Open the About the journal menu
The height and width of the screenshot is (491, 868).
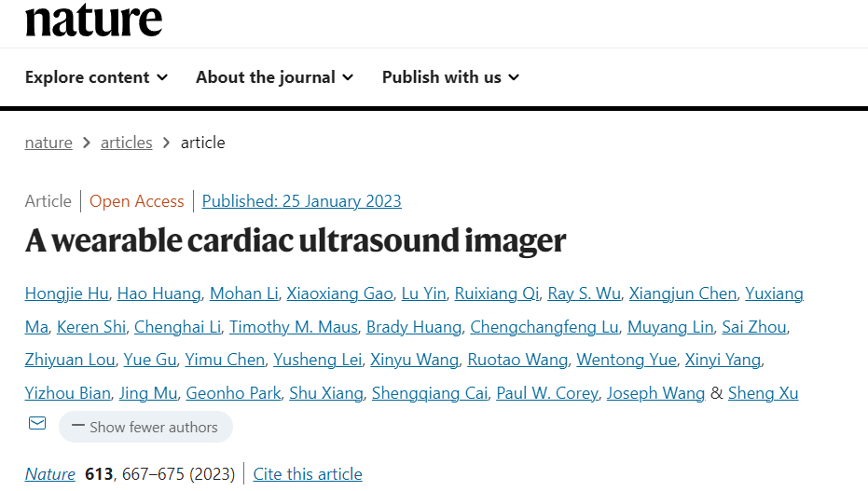(x=274, y=76)
